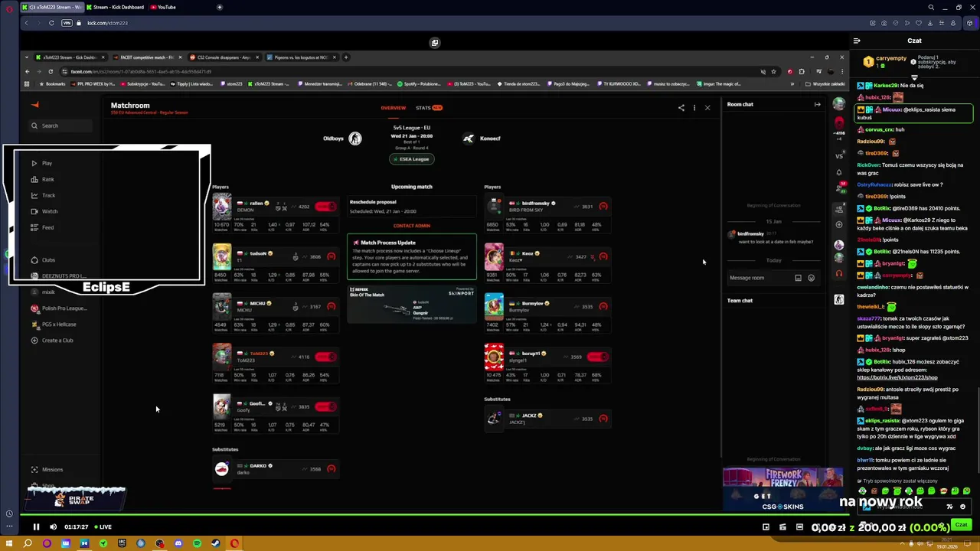Open botrix.live/k/xtom223/shop link in chat
Image resolution: width=980 pixels, height=551 pixels.
click(x=897, y=377)
